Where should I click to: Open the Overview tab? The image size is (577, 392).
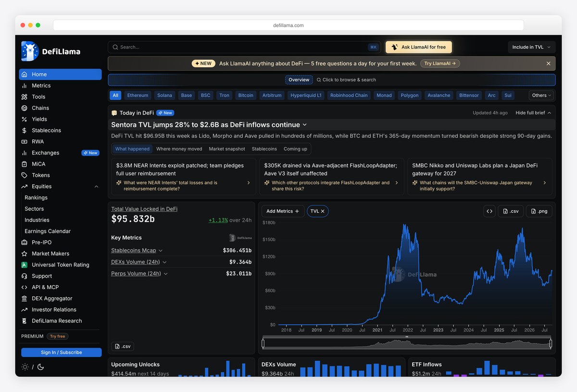point(299,80)
